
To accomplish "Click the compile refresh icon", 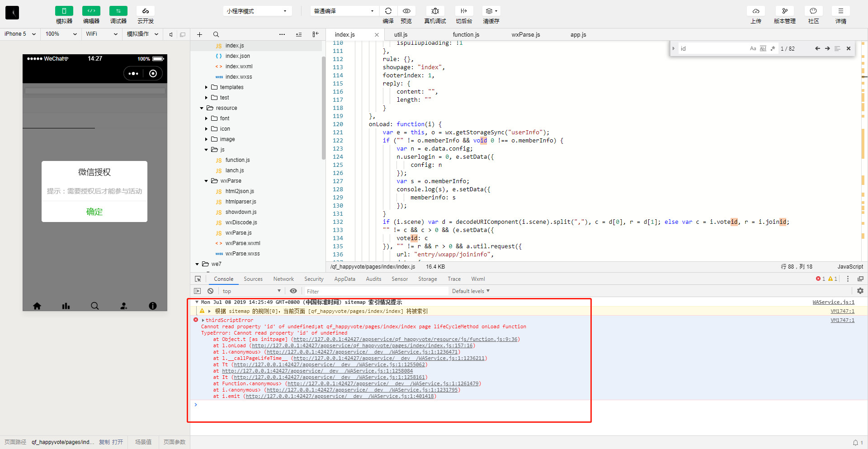I will (388, 11).
